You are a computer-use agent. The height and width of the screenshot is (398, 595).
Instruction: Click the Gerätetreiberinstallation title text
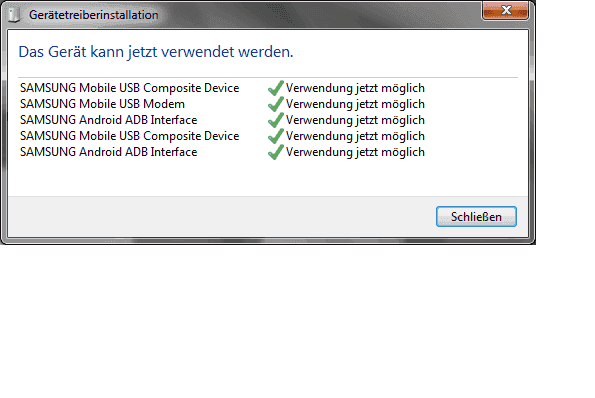point(94,15)
